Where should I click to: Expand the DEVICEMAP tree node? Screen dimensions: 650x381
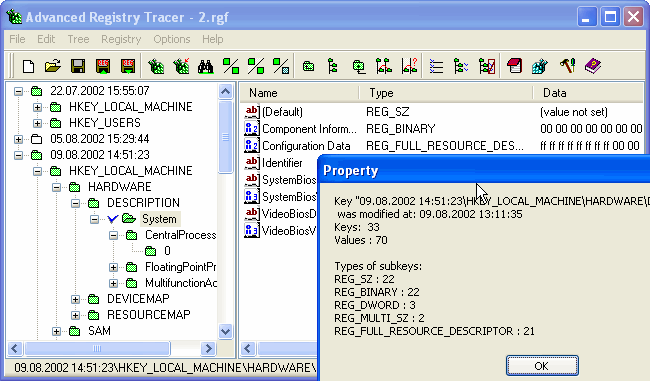[x=75, y=299]
